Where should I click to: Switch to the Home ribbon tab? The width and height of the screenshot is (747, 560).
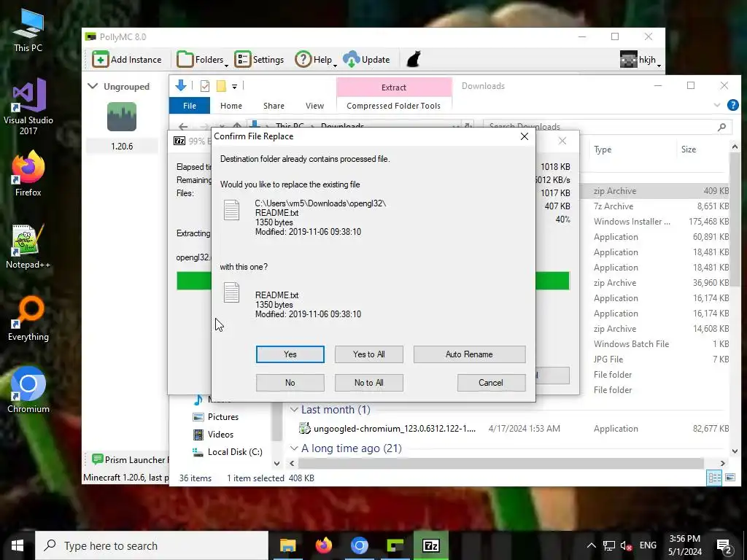231,106
